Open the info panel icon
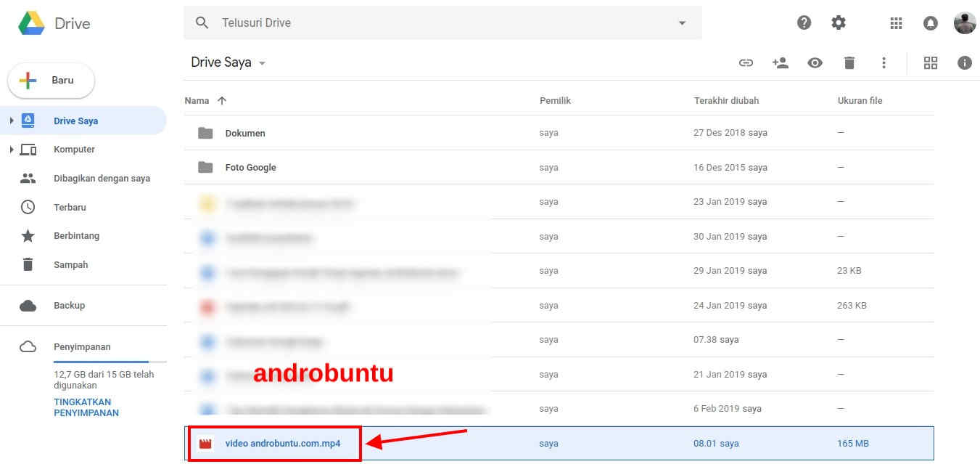The height and width of the screenshot is (464, 980). (965, 62)
